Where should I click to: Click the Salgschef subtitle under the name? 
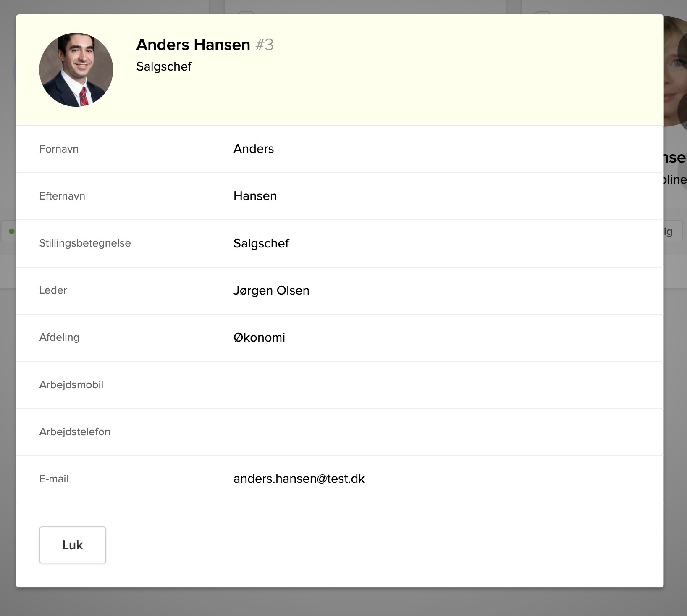(164, 66)
